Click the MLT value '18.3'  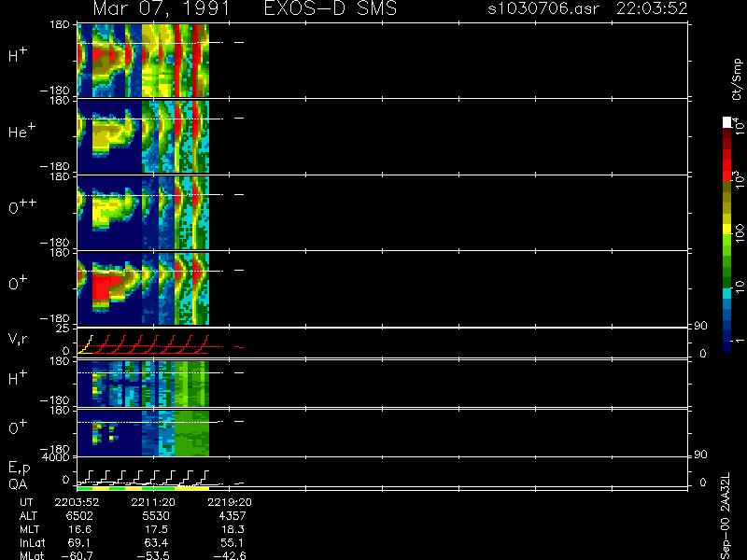click(x=233, y=529)
